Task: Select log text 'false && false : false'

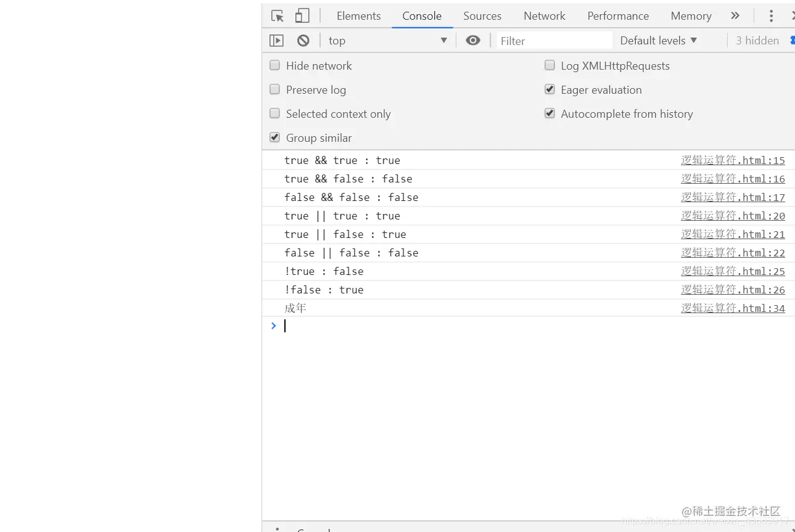Action: [x=352, y=197]
